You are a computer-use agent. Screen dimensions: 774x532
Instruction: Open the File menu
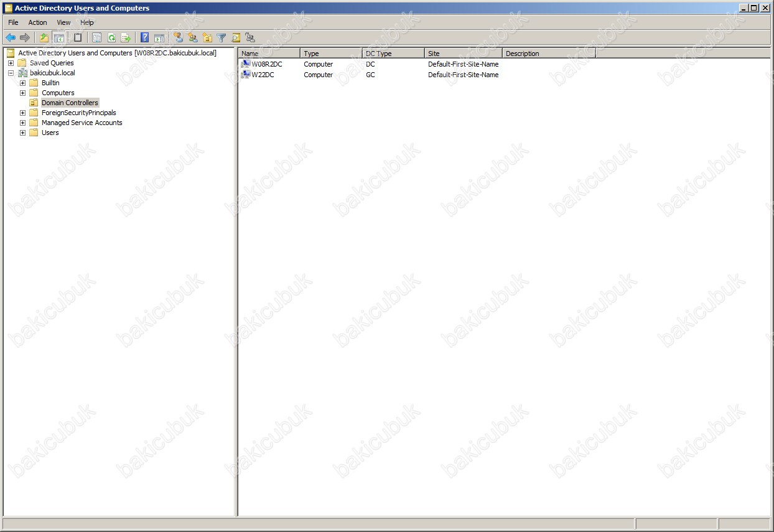pyautogui.click(x=13, y=22)
